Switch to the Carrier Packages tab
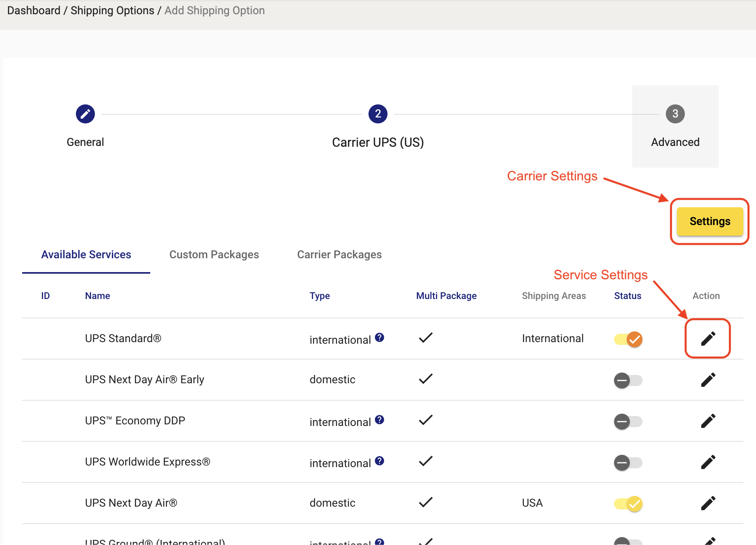The height and width of the screenshot is (545, 756). [340, 255]
